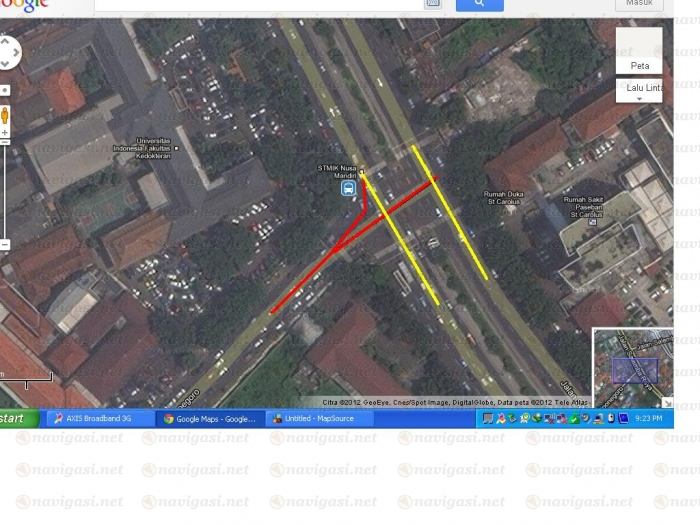
Task: Click the STMIK Nusa Mandiri bus stop icon
Action: [349, 188]
